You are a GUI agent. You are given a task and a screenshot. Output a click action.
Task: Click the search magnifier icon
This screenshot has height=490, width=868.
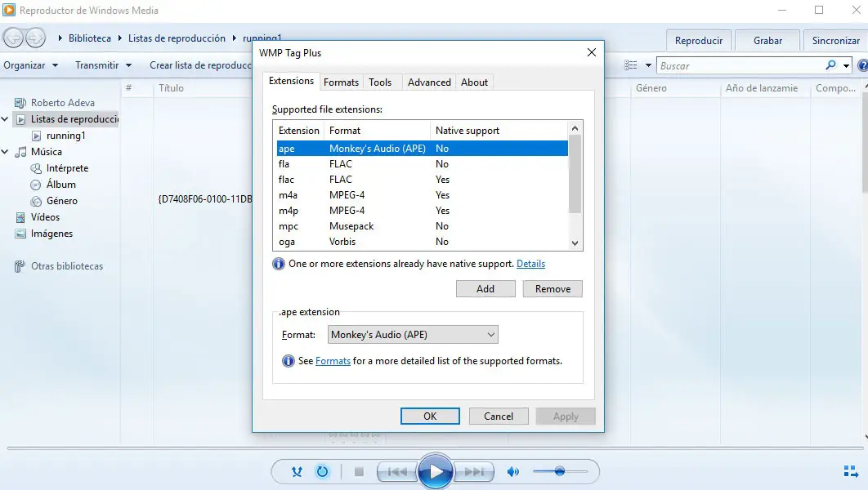click(x=830, y=65)
